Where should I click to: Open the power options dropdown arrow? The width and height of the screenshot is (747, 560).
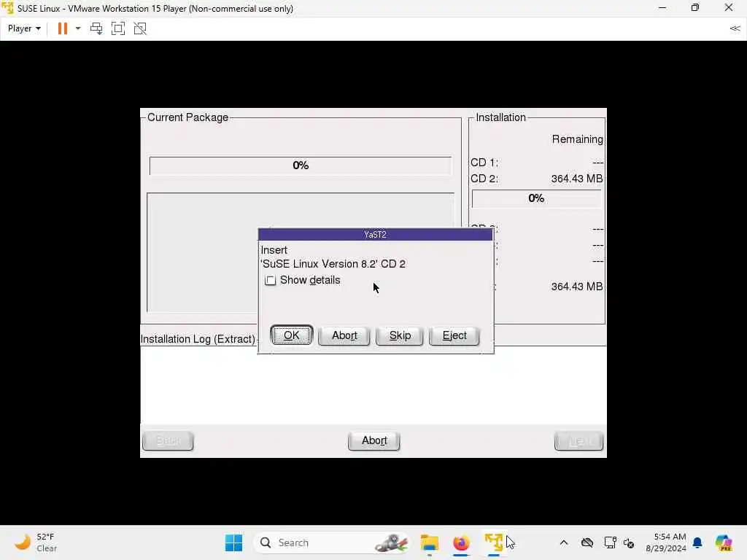78,28
